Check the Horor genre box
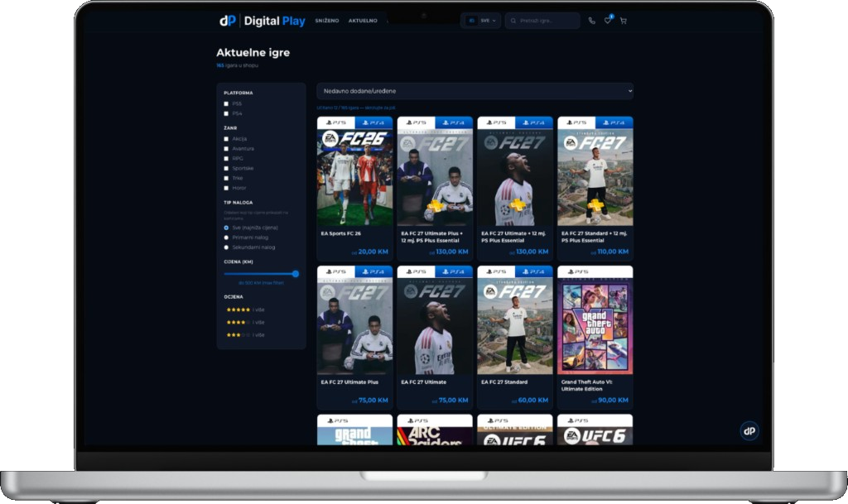 tap(226, 188)
